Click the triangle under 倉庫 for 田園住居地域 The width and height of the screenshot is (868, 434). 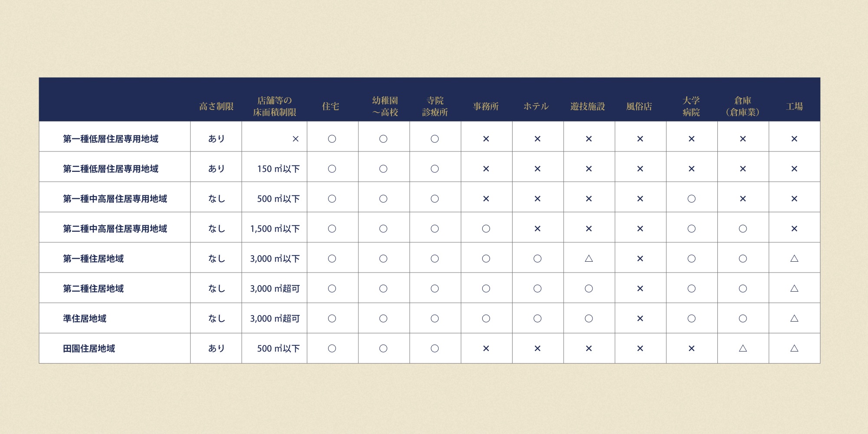coord(743,349)
